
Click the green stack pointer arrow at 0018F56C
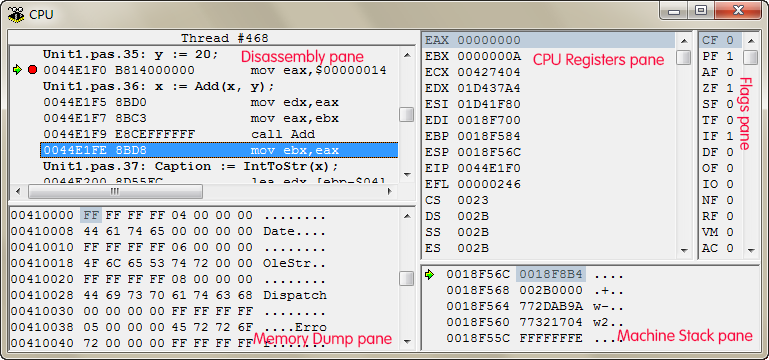(x=430, y=274)
